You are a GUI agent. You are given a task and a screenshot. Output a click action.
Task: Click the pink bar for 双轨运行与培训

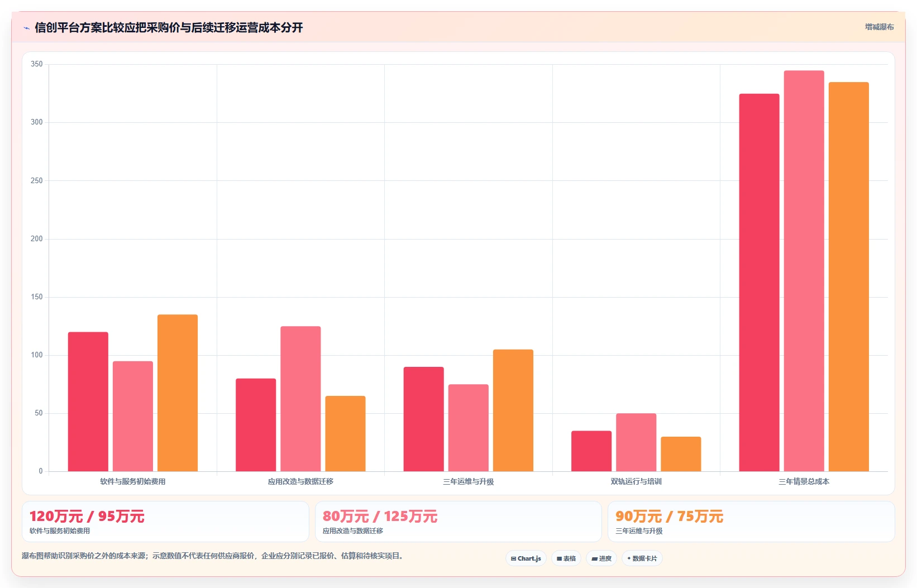pos(636,442)
